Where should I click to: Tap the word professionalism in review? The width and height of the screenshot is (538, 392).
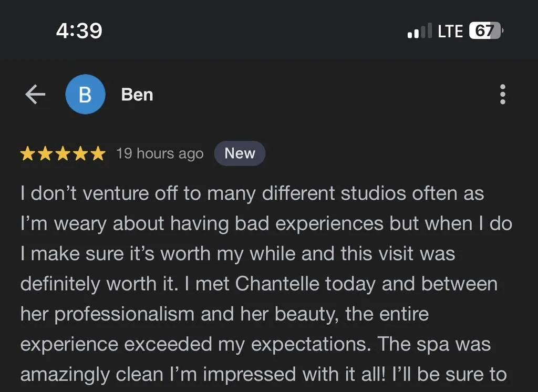pos(125,314)
